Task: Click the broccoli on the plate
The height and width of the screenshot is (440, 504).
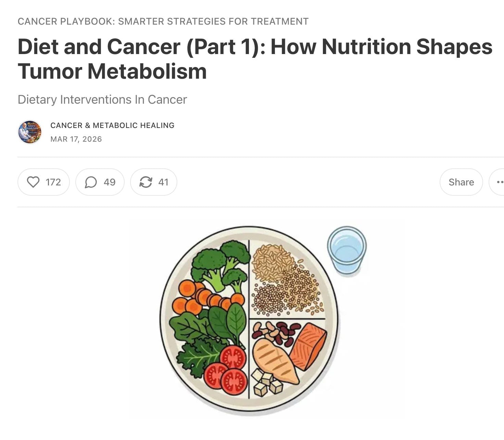Action: coord(221,264)
